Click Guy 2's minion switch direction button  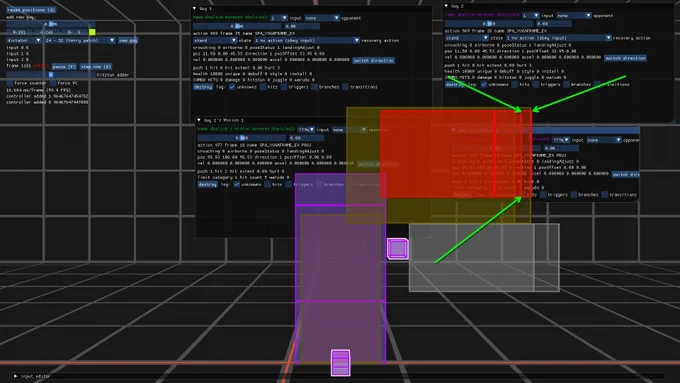(x=625, y=174)
